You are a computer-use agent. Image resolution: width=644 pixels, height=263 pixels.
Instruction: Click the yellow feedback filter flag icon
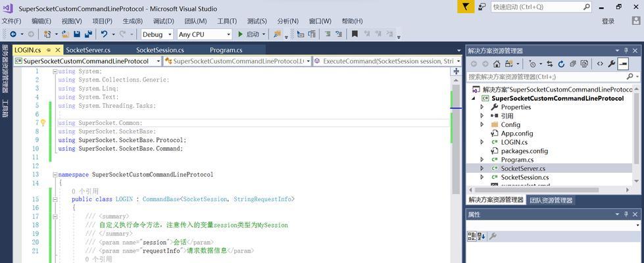tap(466, 7)
